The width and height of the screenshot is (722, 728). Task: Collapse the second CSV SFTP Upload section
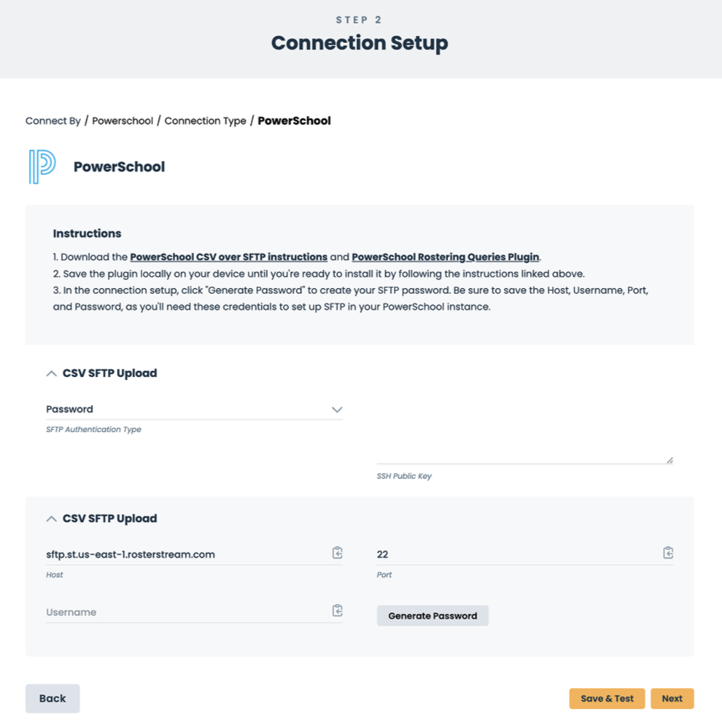pyautogui.click(x=51, y=519)
